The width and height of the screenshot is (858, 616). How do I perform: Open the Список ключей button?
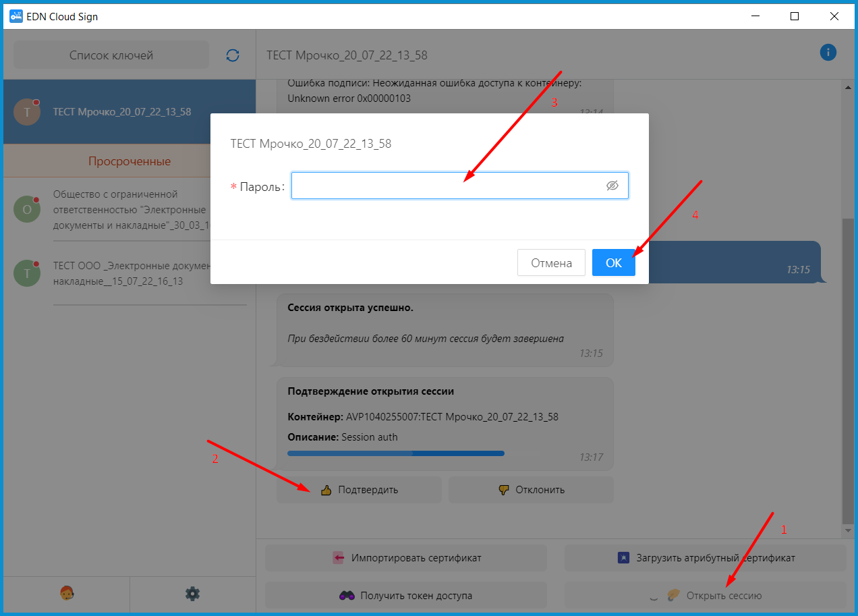[x=111, y=55]
